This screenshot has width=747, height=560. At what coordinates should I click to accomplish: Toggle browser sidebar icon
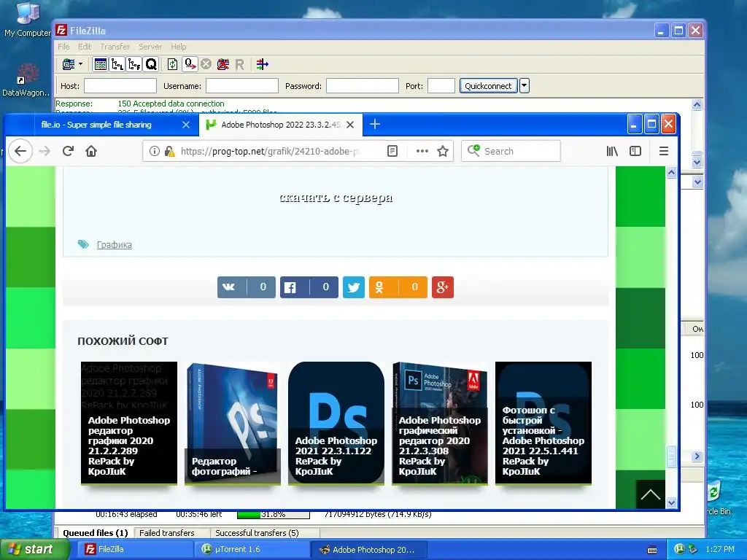635,151
